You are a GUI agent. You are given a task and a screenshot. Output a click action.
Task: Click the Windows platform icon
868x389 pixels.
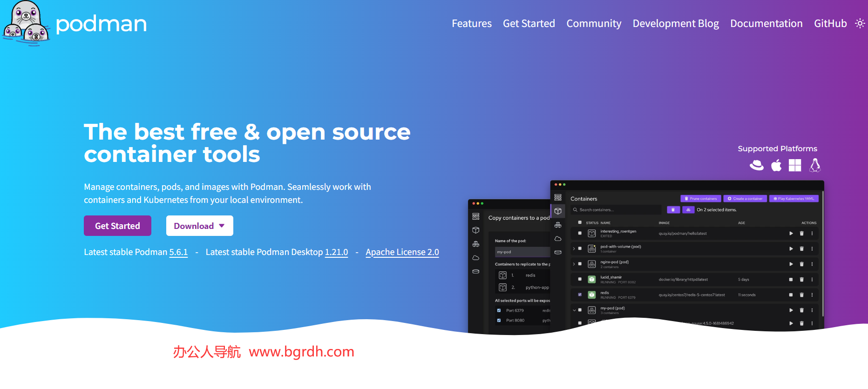[795, 166]
